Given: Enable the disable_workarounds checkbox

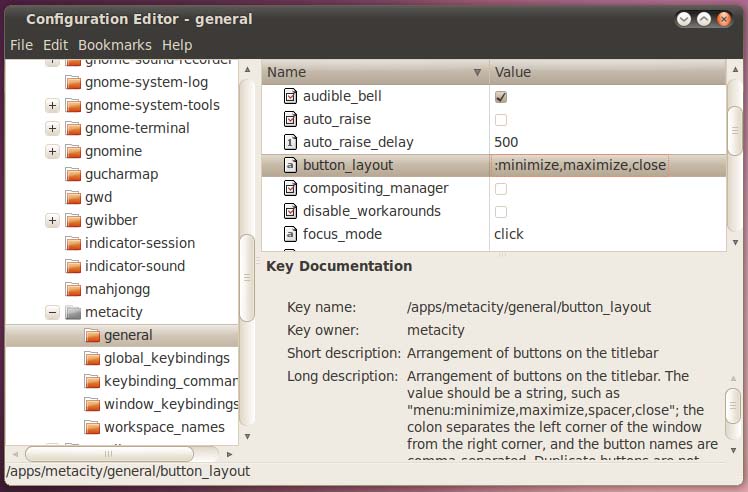Looking at the screenshot, I should (501, 212).
